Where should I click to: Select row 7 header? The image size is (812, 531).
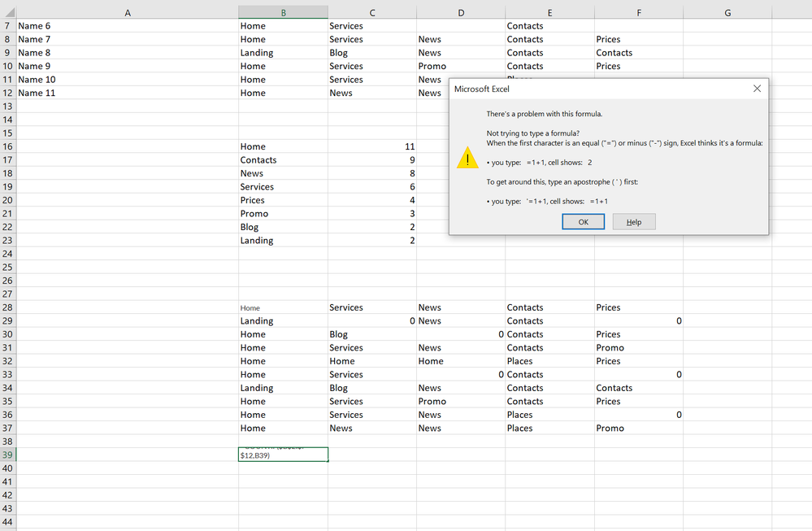(x=8, y=26)
